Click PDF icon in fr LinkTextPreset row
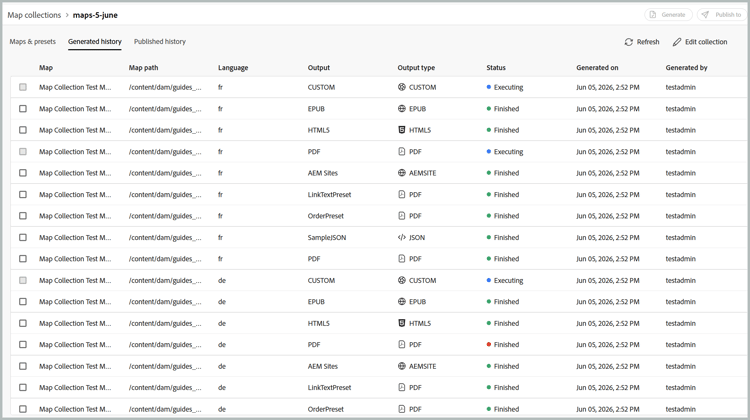750x420 pixels. (402, 194)
